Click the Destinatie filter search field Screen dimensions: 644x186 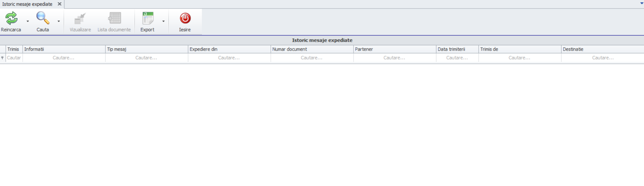point(602,58)
